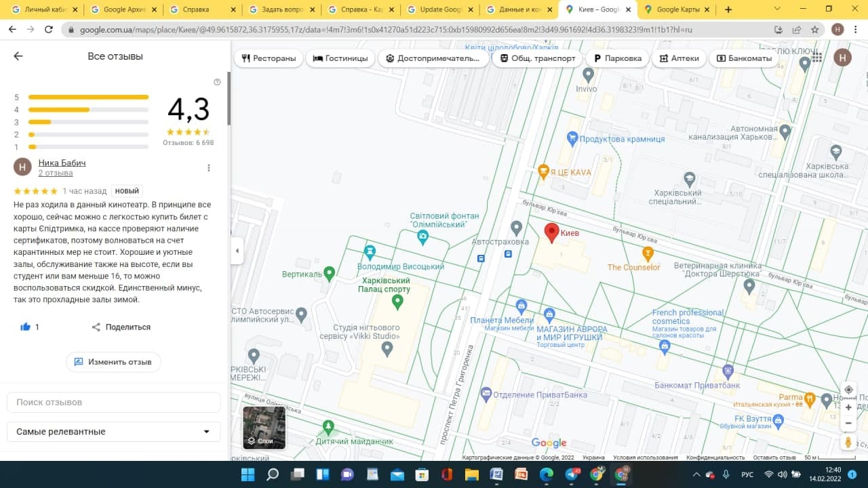Screen dimensions: 868x488
Task: Click the reviews panel scrollbar
Action: pyautogui.click(x=229, y=98)
